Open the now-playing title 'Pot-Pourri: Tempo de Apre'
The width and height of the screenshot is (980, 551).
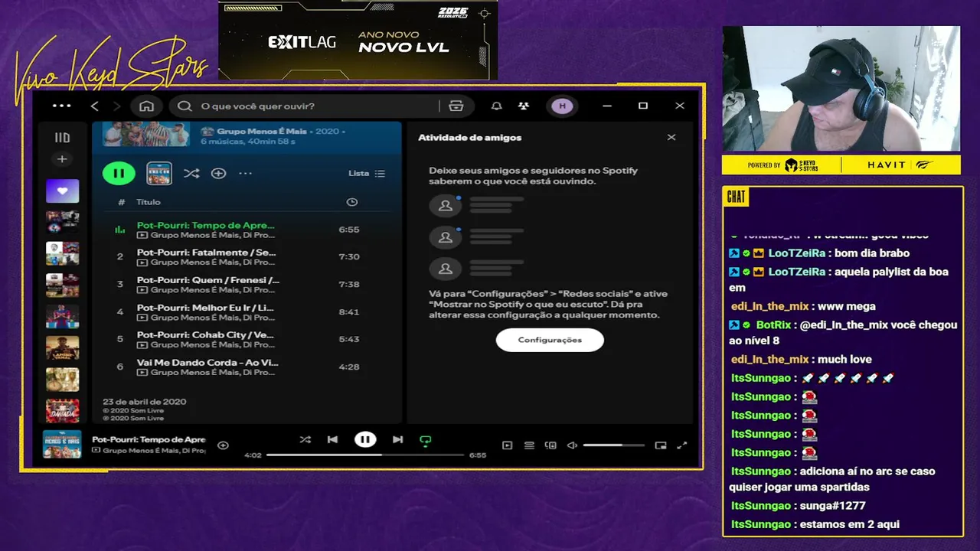149,440
